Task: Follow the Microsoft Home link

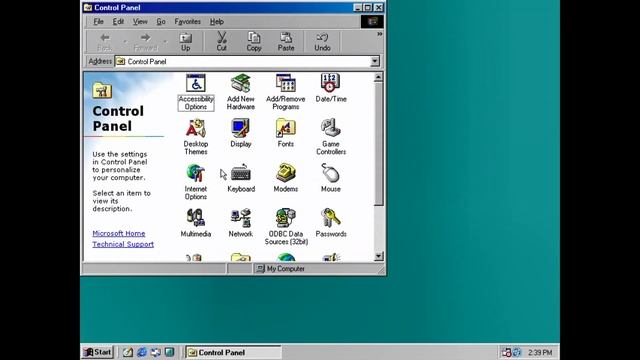Action: [x=119, y=233]
